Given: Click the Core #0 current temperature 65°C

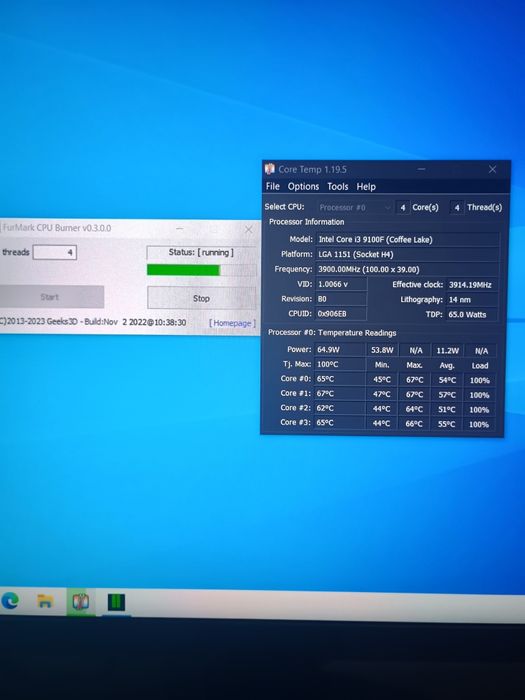Looking at the screenshot, I should pyautogui.click(x=339, y=379).
